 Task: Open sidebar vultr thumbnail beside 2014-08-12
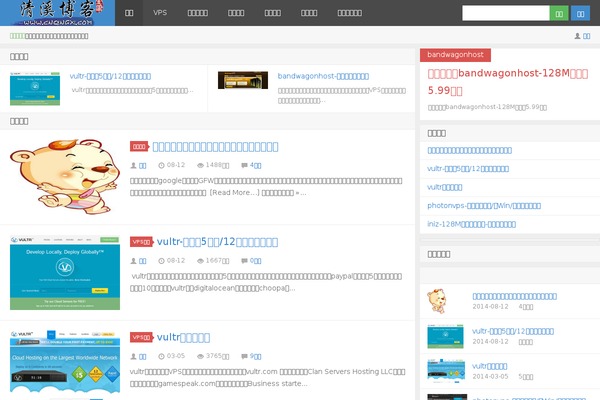click(x=445, y=336)
